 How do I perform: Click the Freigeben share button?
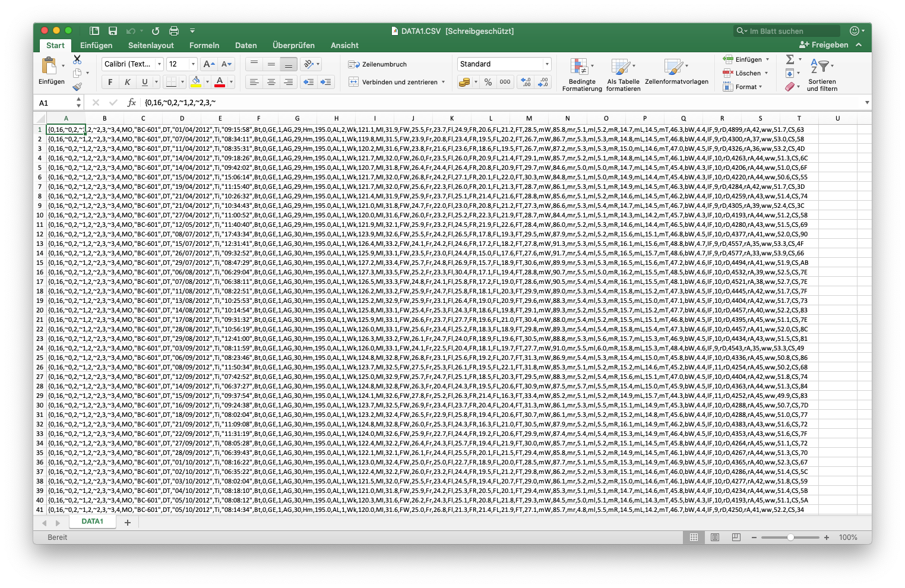(x=824, y=45)
